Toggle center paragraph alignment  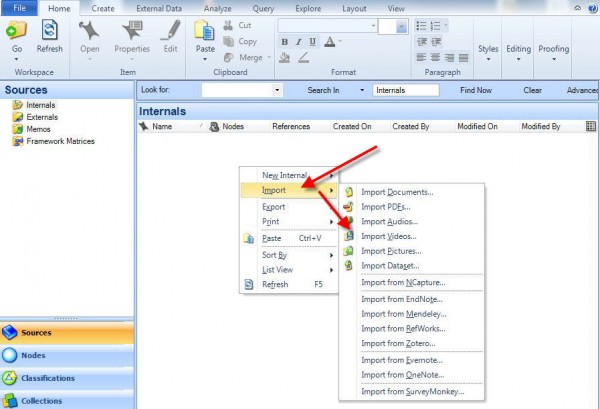[x=435, y=58]
